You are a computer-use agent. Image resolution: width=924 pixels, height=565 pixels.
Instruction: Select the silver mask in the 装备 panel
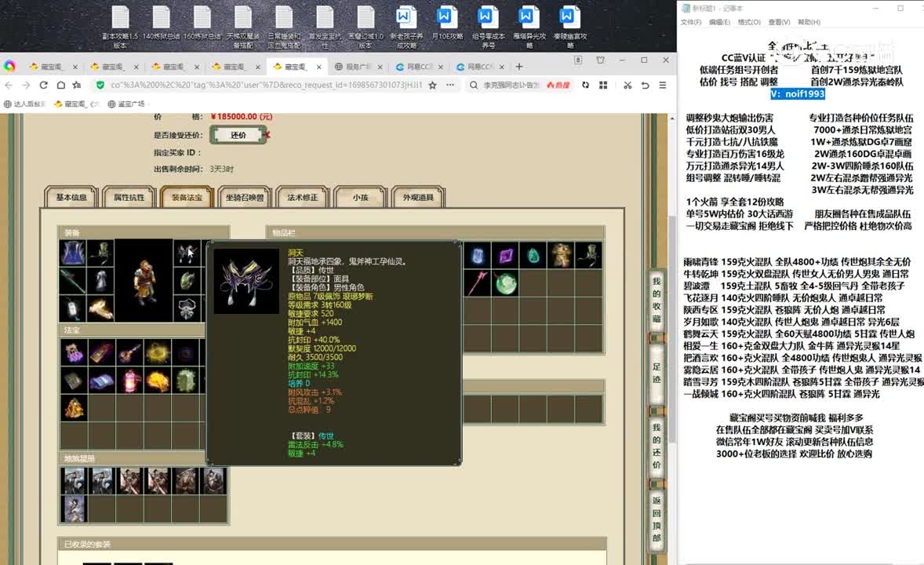click(x=187, y=308)
